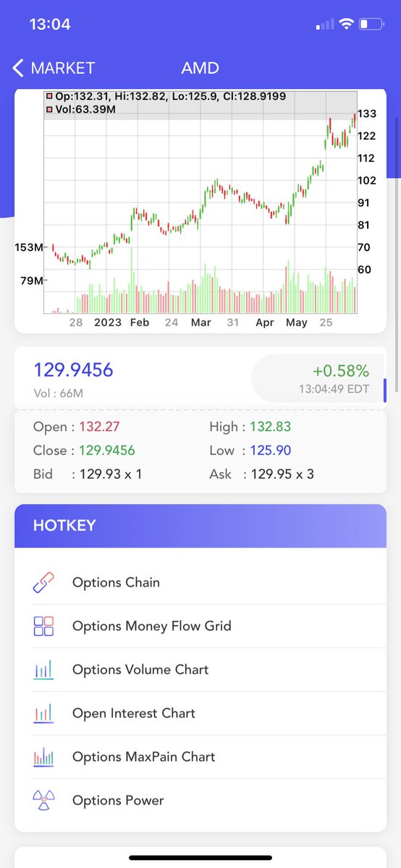Tap the Open Interest Chart icon
This screenshot has height=868, width=401.
point(43,713)
